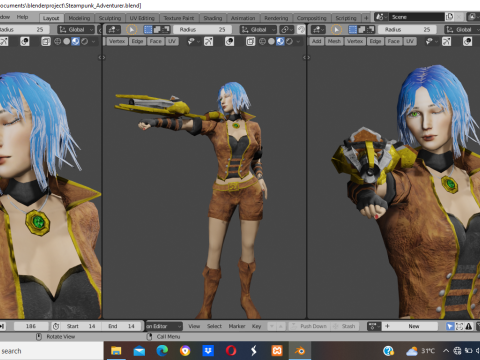Image resolution: width=480 pixels, height=360 pixels.
Task: Open the middle viewport's object mode icon menu
Action: pos(113,30)
